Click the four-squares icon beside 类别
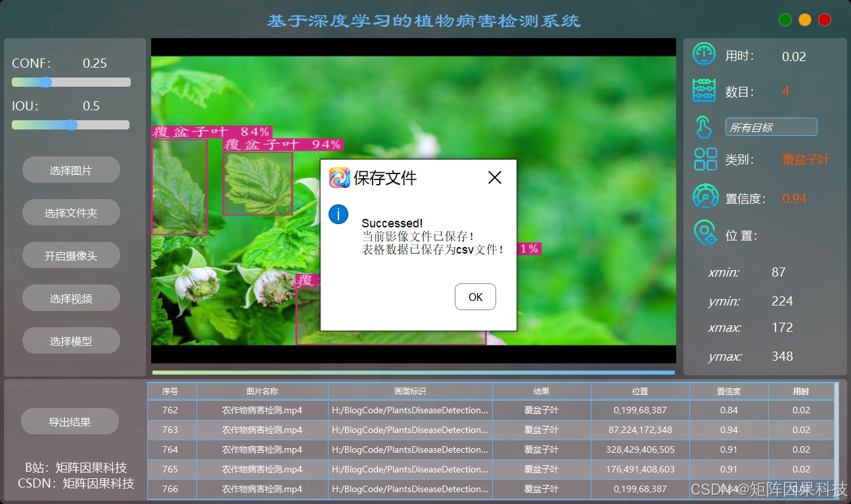Screen dimensions: 851x504 coord(705,159)
